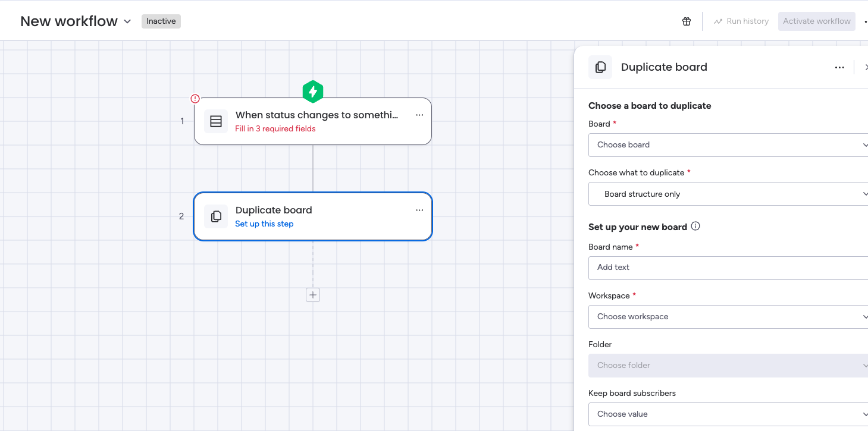Click the Duplicate board step copy icon
Screen dimensions: 868x431
point(216,216)
